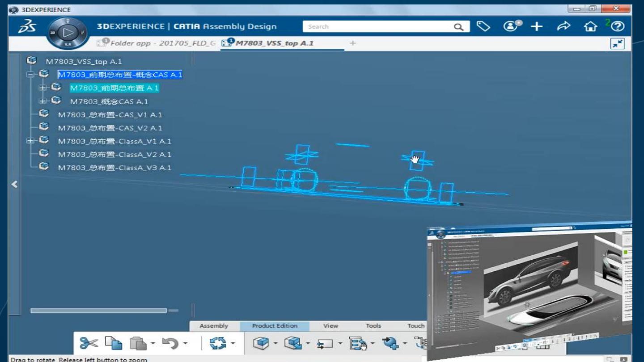Screen dimensions: 644x362
Task: Open the help question mark icon
Action: [x=619, y=27]
